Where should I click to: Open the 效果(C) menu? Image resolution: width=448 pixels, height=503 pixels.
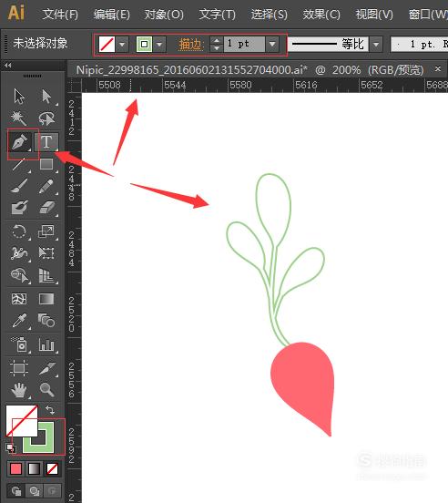click(x=321, y=15)
